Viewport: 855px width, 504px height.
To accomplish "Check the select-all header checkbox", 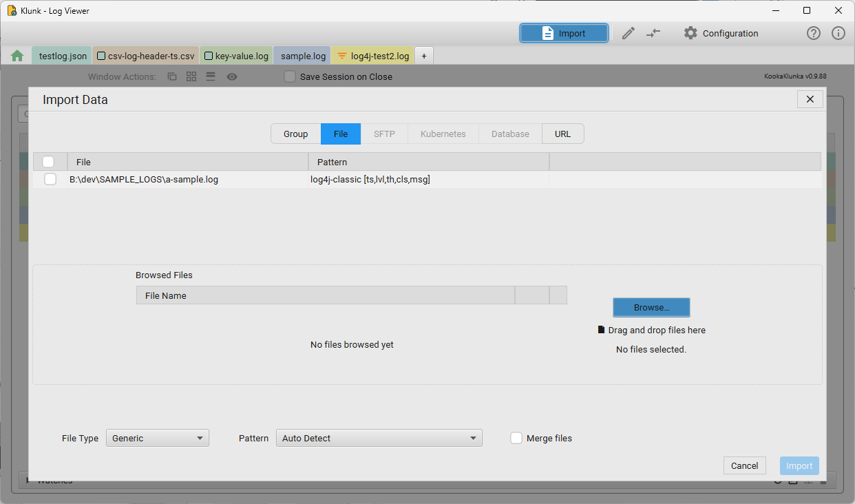I will [48, 162].
